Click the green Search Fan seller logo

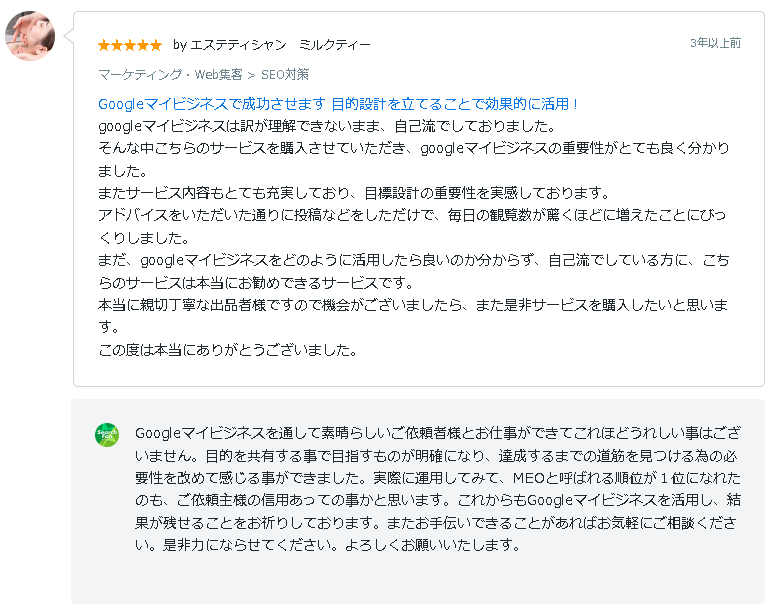107,435
